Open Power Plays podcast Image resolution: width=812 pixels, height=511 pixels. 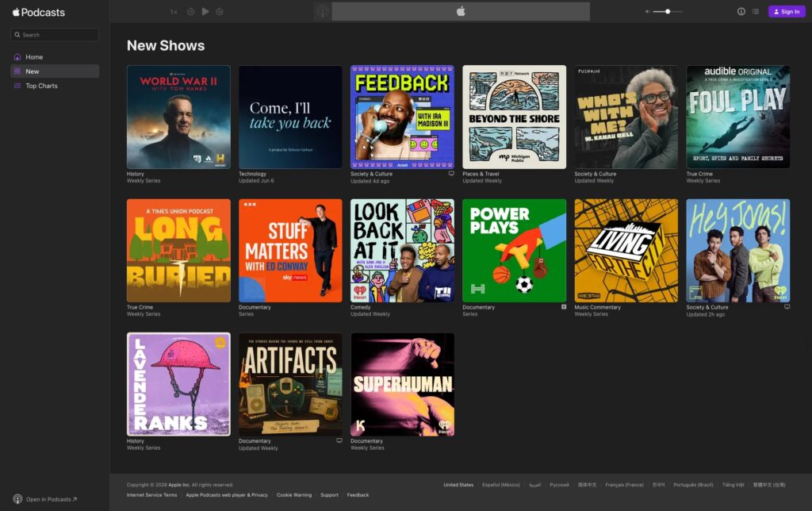tap(514, 250)
